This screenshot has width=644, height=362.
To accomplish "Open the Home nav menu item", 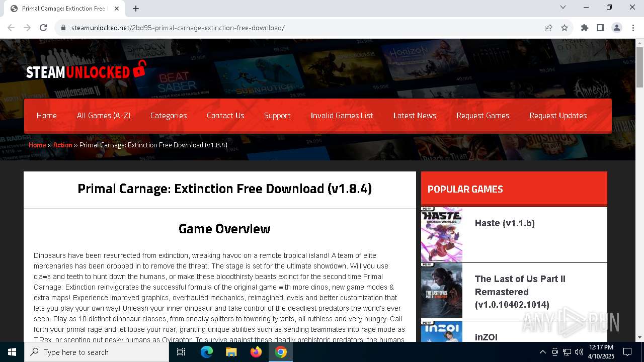I will click(x=47, y=116).
